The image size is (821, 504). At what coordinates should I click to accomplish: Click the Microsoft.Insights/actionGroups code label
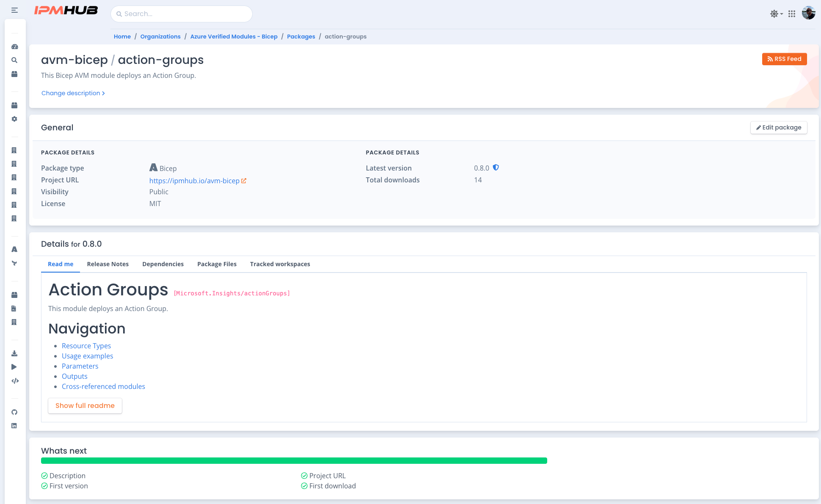point(232,293)
